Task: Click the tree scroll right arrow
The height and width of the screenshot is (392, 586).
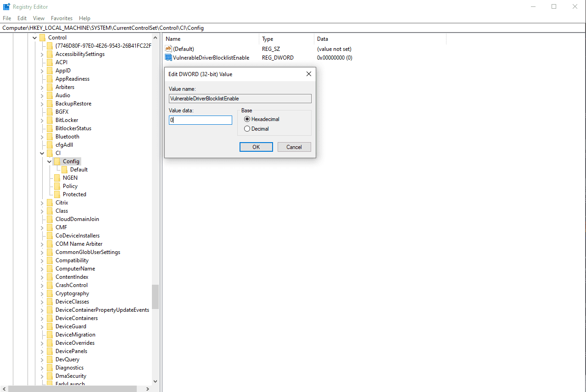Action: pos(148,389)
